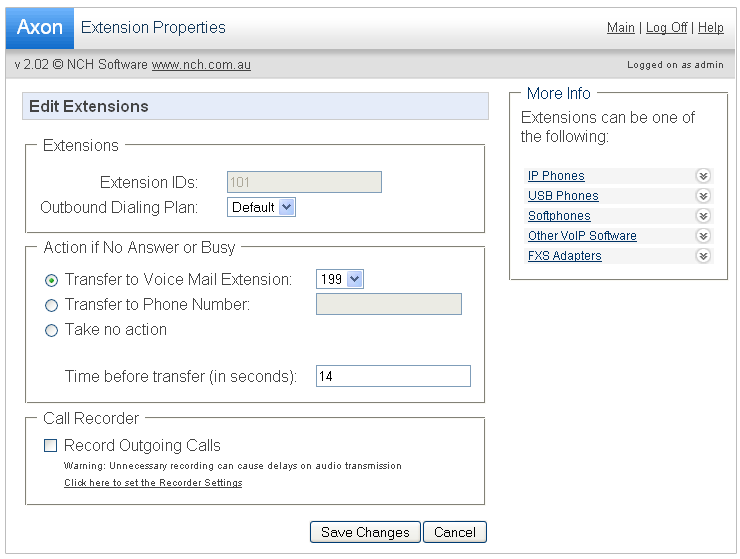
Task: Open the Recorder Settings link
Action: pyautogui.click(x=153, y=483)
